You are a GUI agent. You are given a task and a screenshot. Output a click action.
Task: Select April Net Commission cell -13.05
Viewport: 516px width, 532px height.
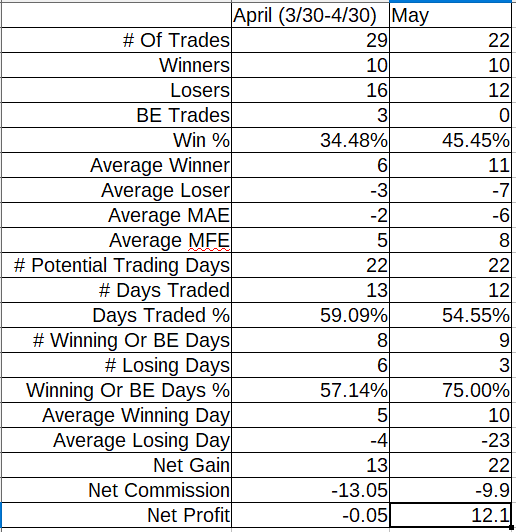pos(310,490)
